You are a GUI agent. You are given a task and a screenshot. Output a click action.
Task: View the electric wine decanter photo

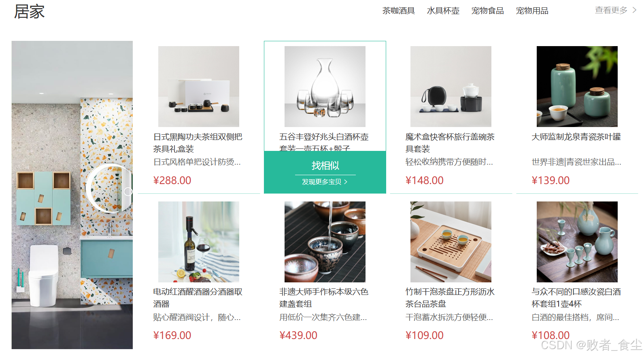point(199,242)
